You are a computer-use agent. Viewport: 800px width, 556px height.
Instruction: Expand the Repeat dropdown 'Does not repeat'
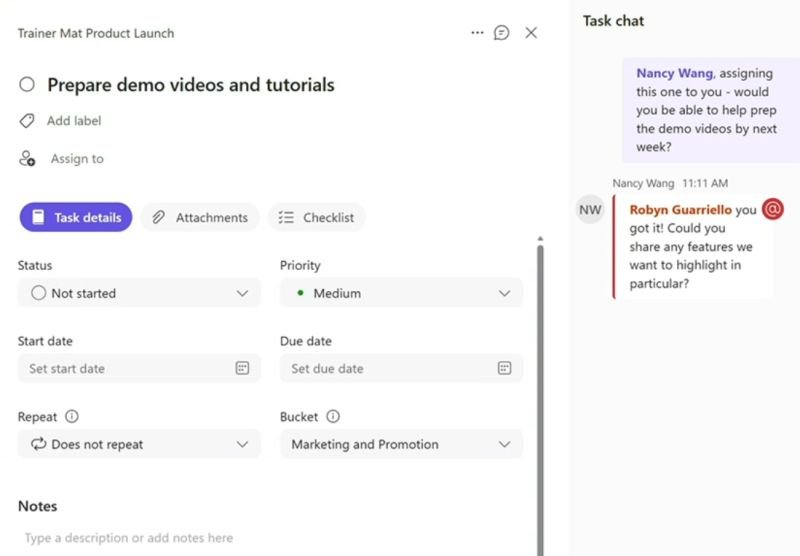click(139, 444)
